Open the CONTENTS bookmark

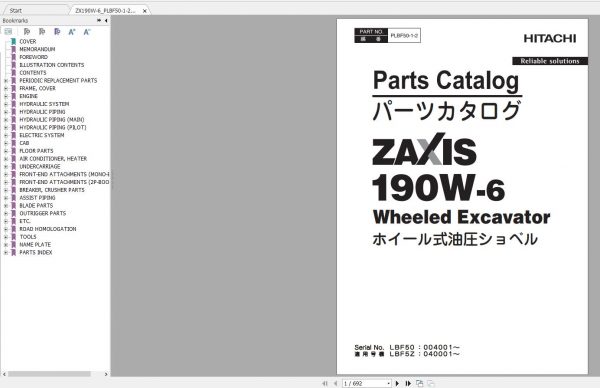tap(33, 73)
